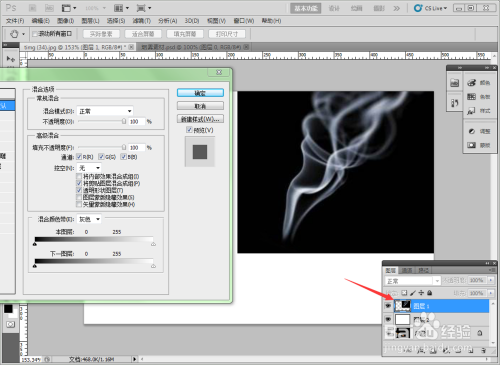Click the delete layer trash icon
Image resolution: width=500 pixels, height=365 pixels.
pyautogui.click(x=483, y=350)
